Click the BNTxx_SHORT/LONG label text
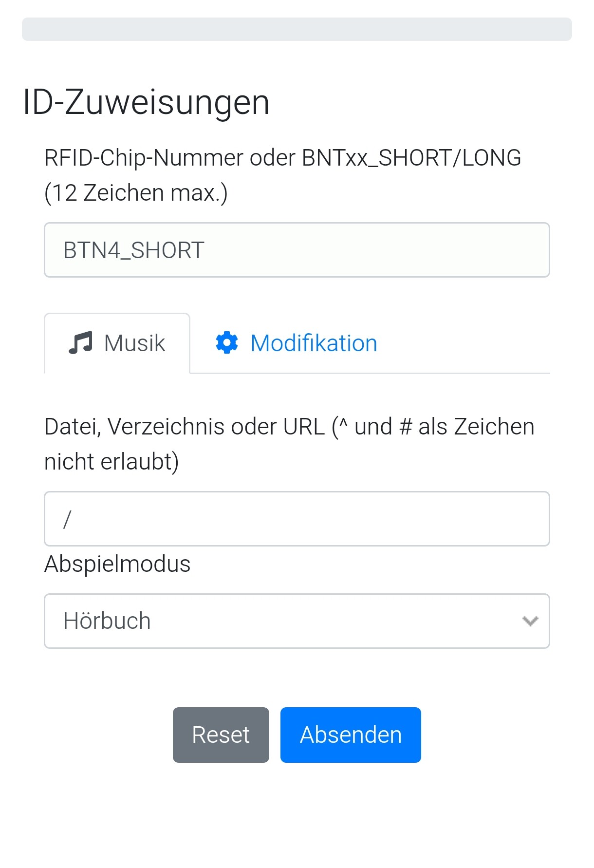The height and width of the screenshot is (868, 594). click(411, 158)
